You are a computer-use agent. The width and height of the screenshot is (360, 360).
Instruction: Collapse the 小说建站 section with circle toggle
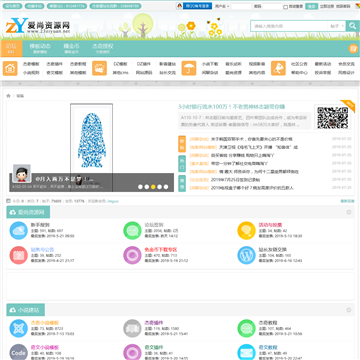coord(349,310)
